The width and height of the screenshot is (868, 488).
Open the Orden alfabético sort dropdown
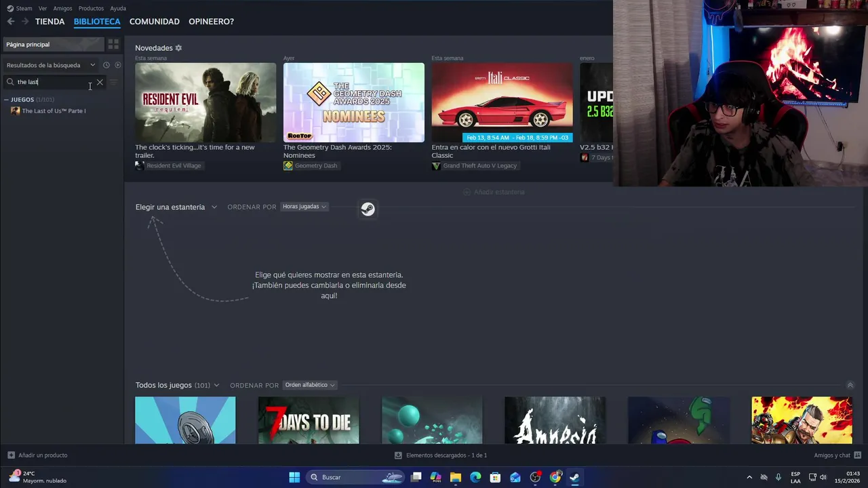(309, 385)
